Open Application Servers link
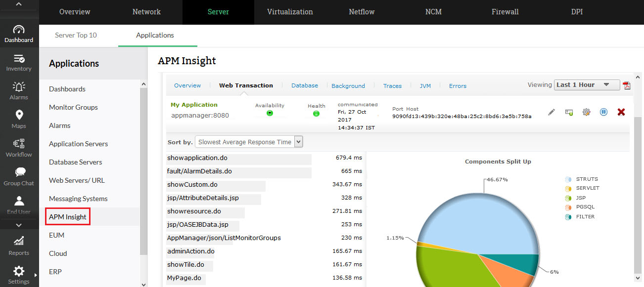The image size is (644, 287). (78, 144)
